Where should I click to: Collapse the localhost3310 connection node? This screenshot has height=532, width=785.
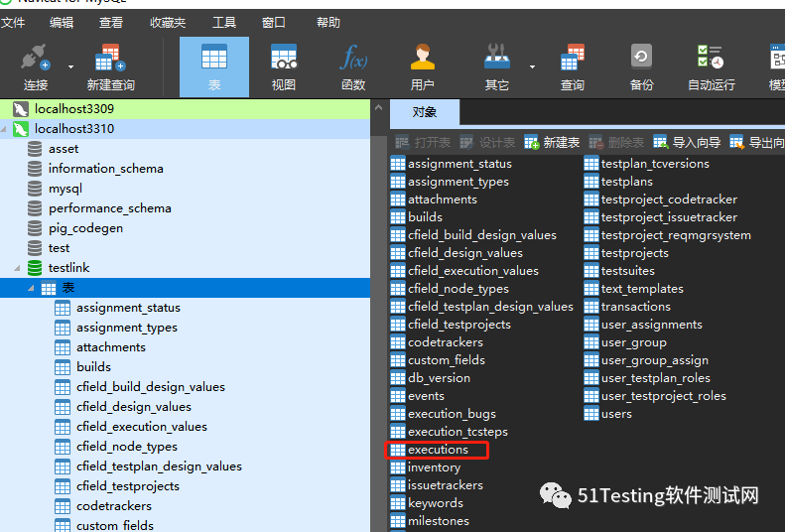coord(4,129)
